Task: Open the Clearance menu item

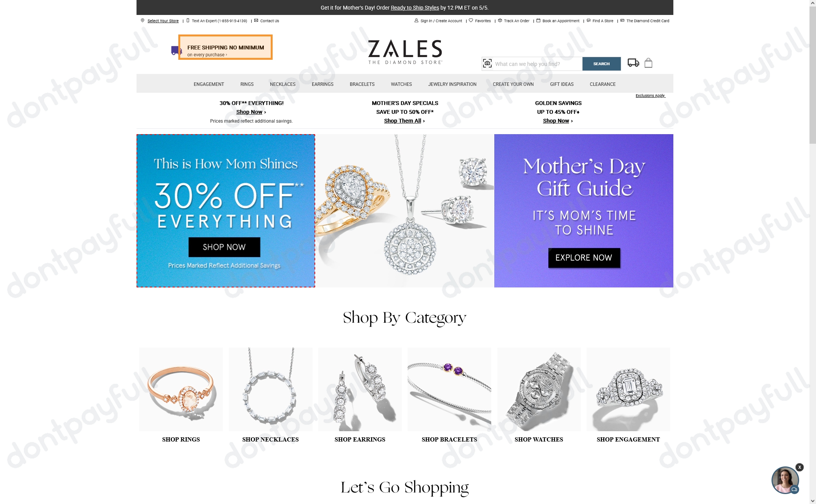Action: (602, 84)
